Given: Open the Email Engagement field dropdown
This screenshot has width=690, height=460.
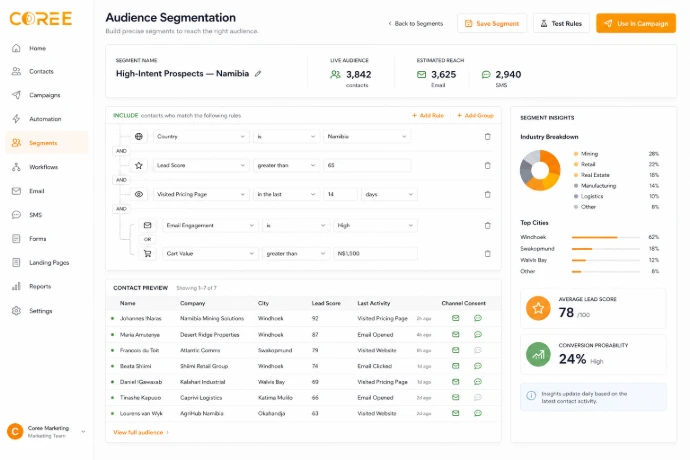Looking at the screenshot, I should 210,225.
